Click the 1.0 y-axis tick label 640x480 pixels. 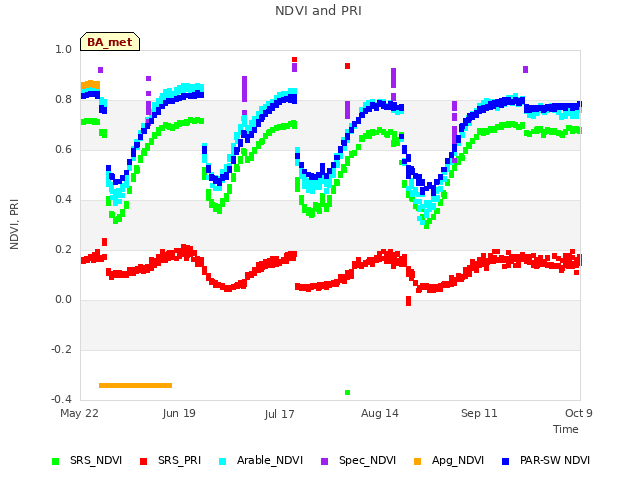(63, 49)
